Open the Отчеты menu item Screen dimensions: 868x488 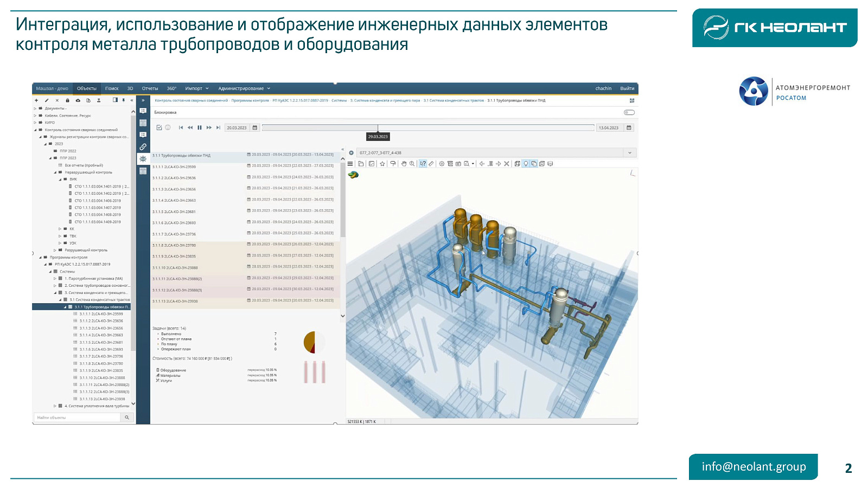[150, 88]
